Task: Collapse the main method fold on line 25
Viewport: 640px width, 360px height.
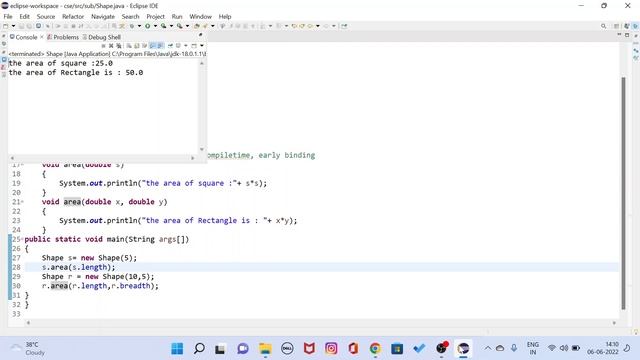Action: [x=22, y=239]
